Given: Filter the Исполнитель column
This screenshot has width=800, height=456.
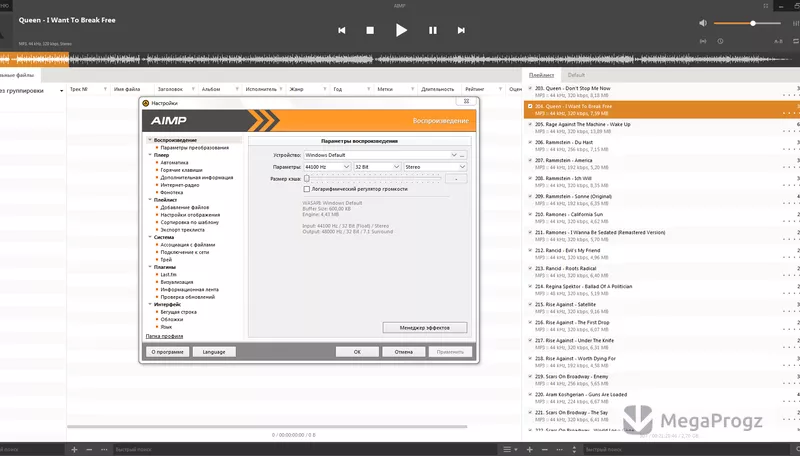Looking at the screenshot, I should pos(281,89).
